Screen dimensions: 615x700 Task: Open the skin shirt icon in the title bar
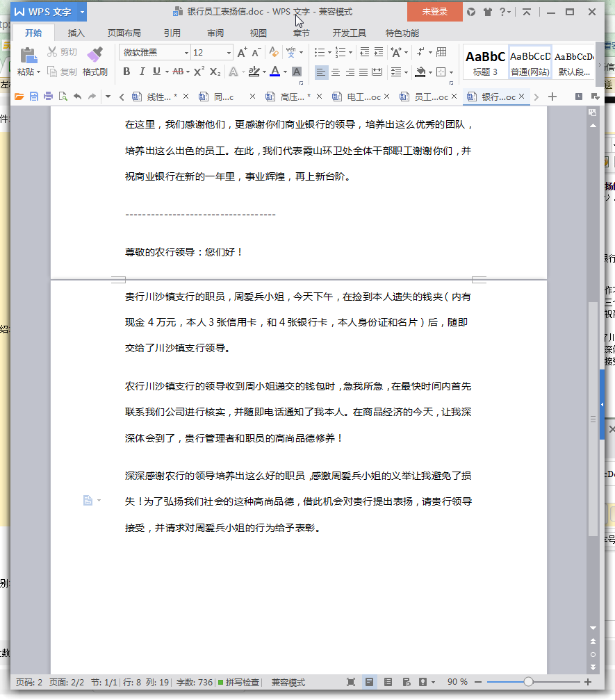(487, 12)
